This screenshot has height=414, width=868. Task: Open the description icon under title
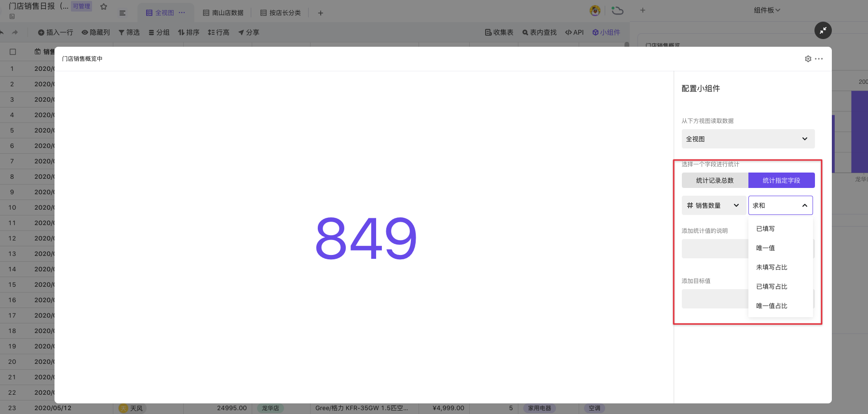[12, 16]
